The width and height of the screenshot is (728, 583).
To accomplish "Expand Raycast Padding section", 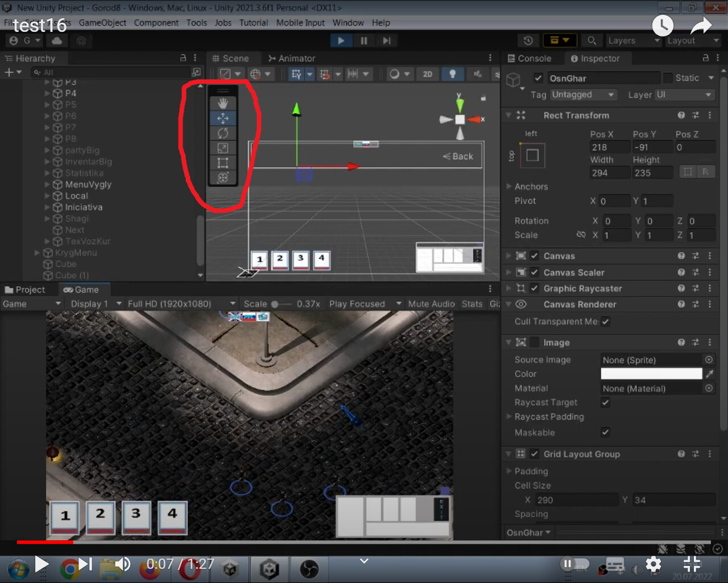I will 509,416.
